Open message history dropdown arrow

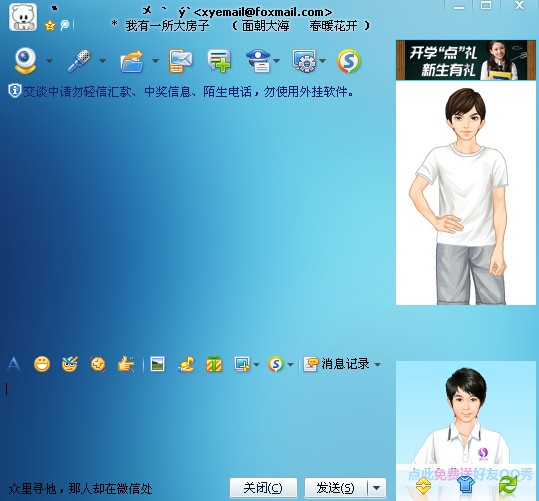(377, 364)
